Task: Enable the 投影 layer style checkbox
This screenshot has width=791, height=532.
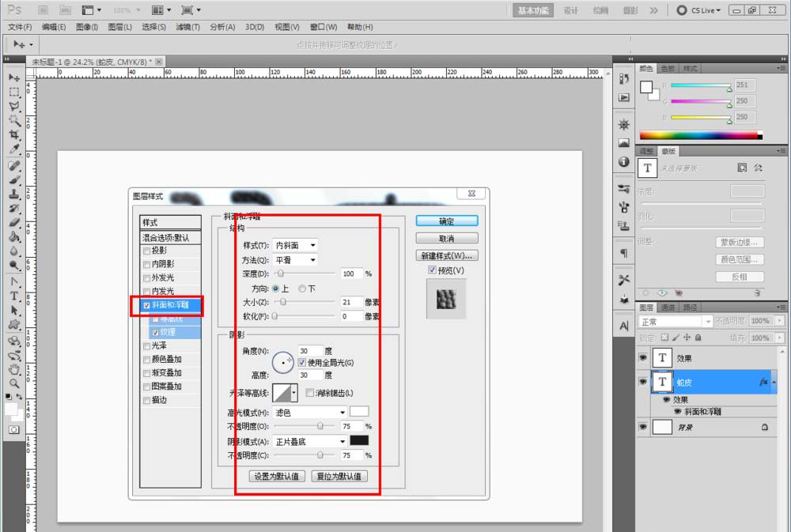Action: [x=147, y=251]
